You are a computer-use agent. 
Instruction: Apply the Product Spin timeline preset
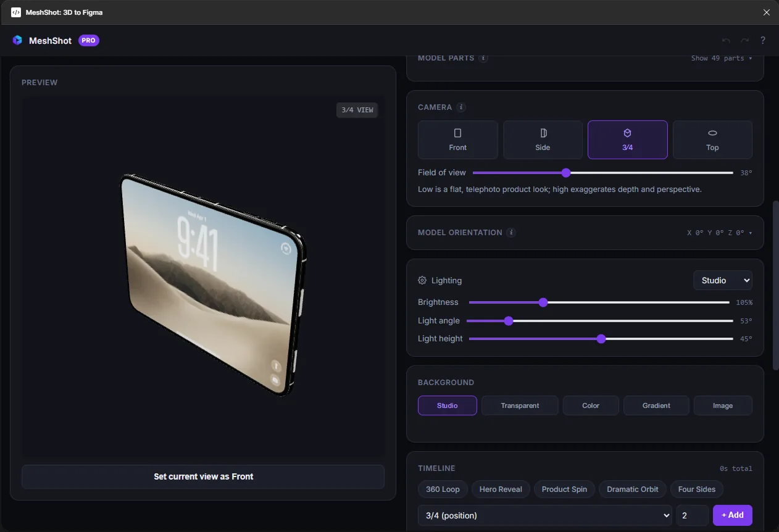coord(564,489)
